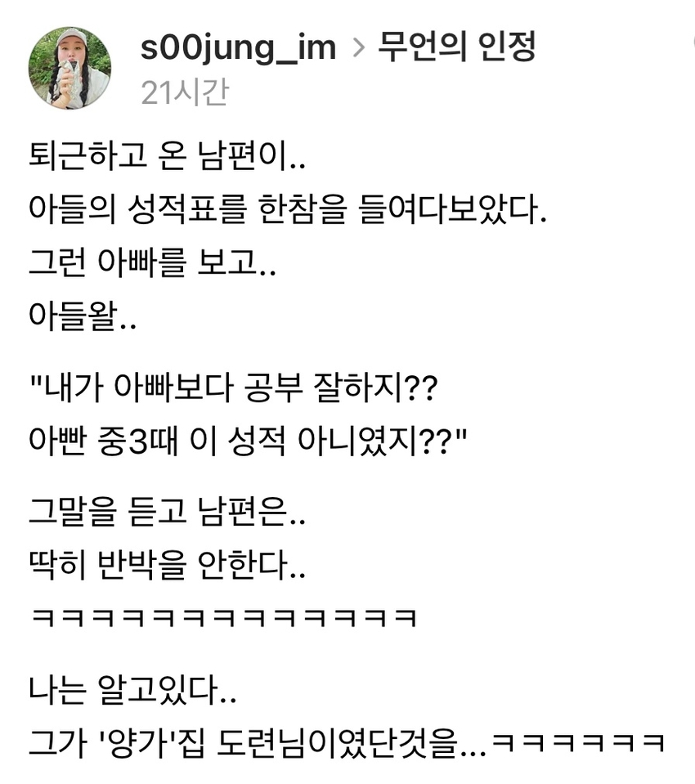Click the chevron arrow beside username
The image size is (695, 784).
358,48
